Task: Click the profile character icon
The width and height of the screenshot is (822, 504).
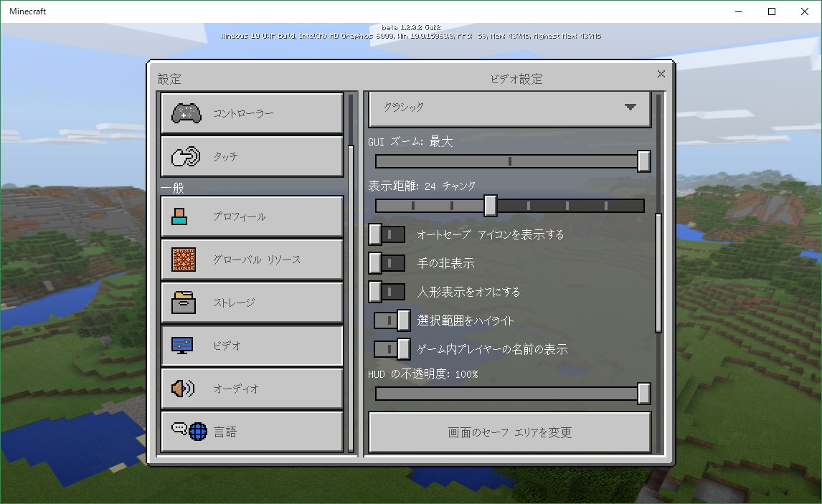Action: (x=179, y=217)
